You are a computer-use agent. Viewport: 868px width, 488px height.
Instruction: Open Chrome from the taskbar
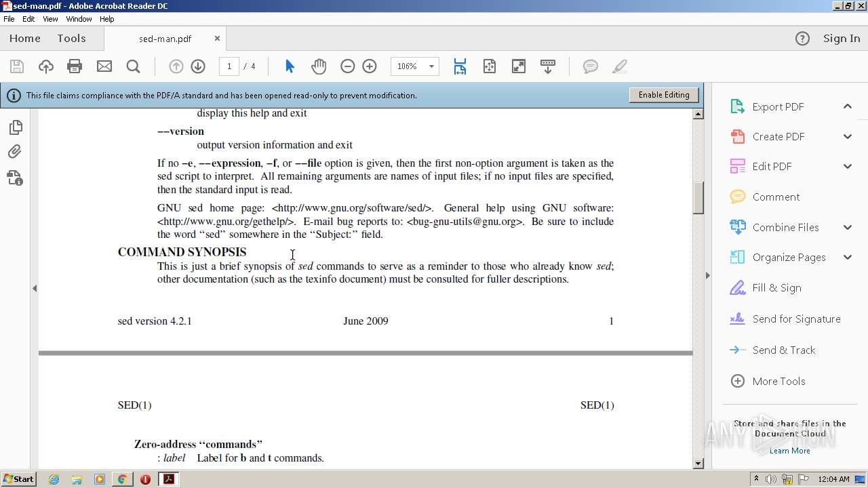click(122, 479)
